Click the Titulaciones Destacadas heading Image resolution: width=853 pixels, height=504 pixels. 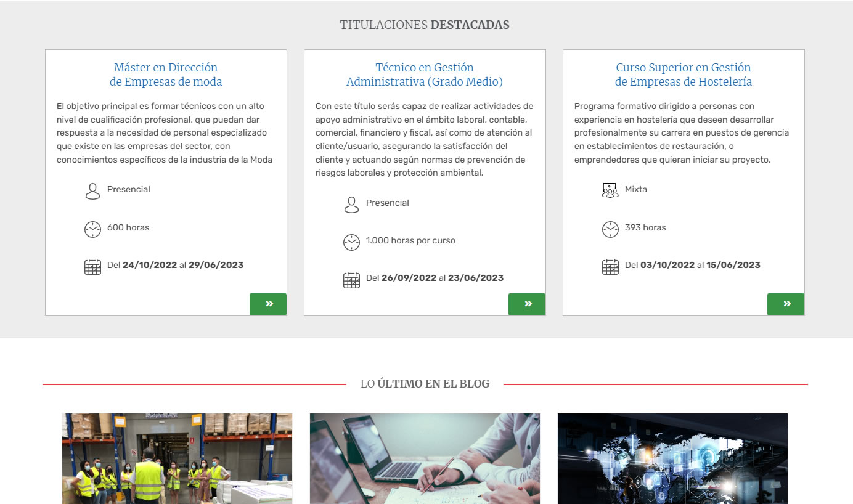425,25
